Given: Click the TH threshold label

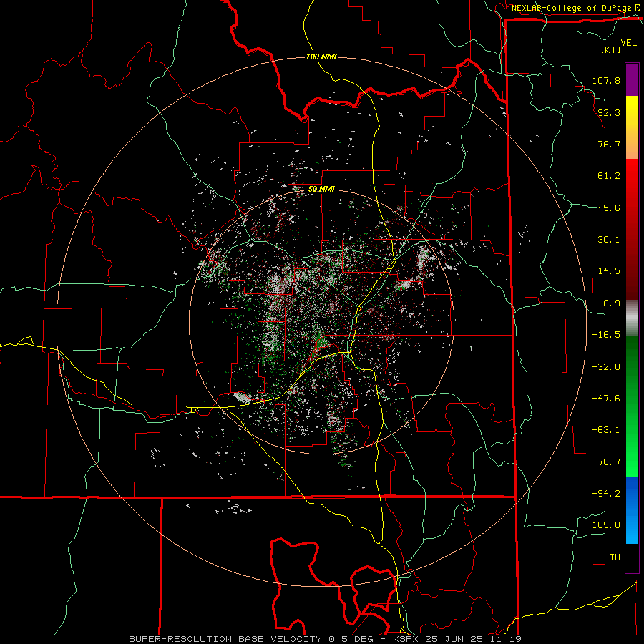Looking at the screenshot, I should 615,557.
